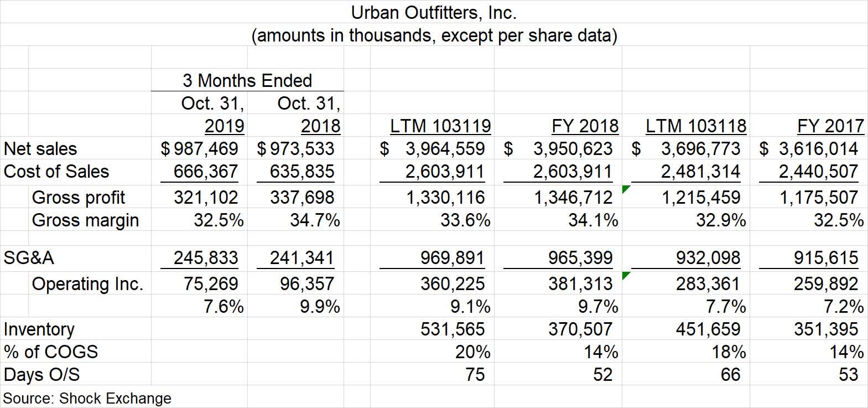Click SG&A value 932,098

(x=708, y=258)
